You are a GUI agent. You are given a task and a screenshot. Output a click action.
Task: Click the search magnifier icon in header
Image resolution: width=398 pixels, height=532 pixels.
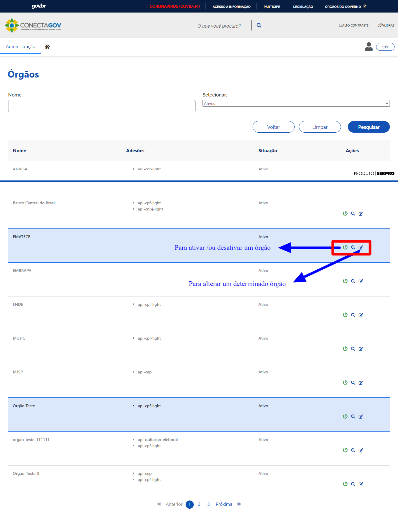coord(259,26)
